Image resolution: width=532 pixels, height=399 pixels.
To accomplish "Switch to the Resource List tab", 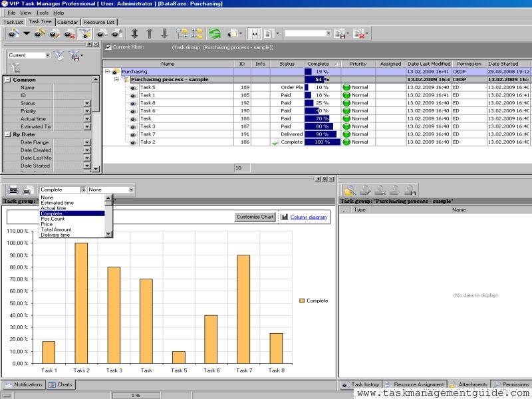I will click(x=98, y=22).
